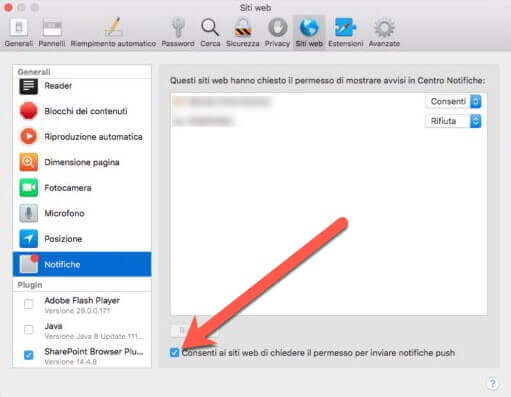Click the SharePoint Browser Plu... plugin name
Viewport: 511px width, 397px height.
pos(94,351)
